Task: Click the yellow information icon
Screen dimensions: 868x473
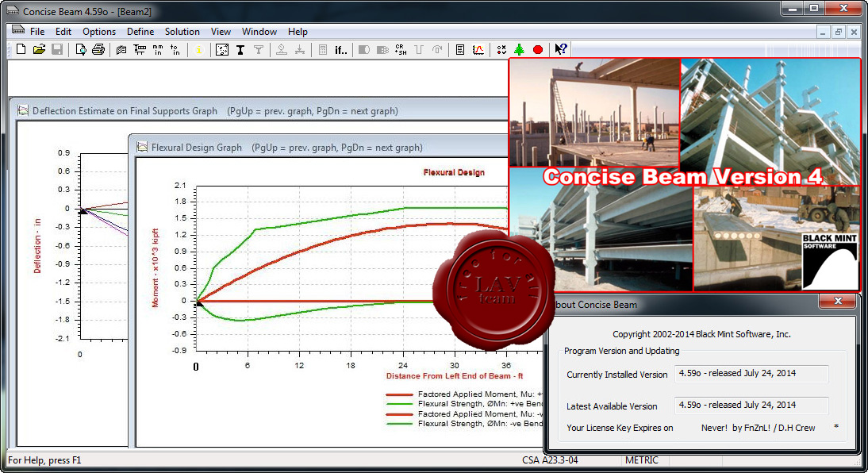Action: click(x=198, y=50)
